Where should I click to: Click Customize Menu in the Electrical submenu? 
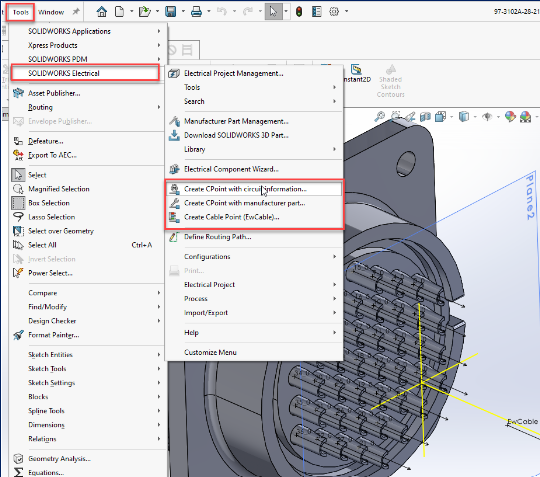254,352
